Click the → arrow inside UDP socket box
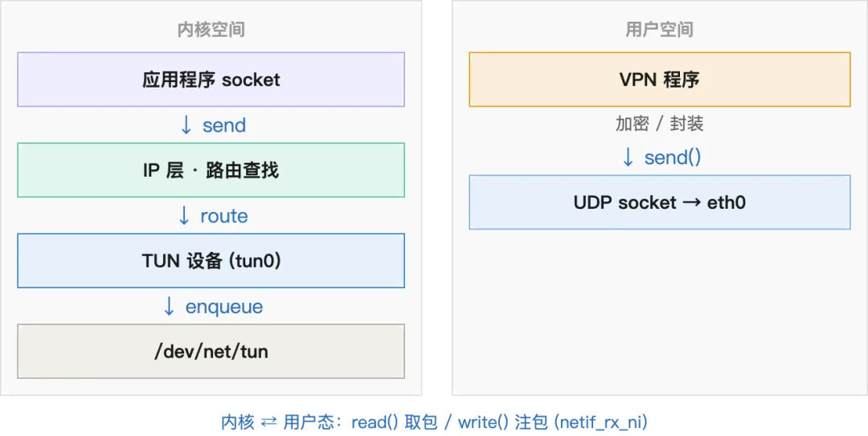The width and height of the screenshot is (868, 436). (x=692, y=202)
